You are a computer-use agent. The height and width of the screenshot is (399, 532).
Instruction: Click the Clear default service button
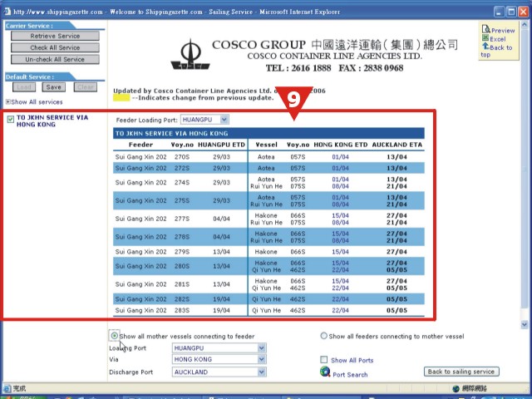(x=86, y=86)
